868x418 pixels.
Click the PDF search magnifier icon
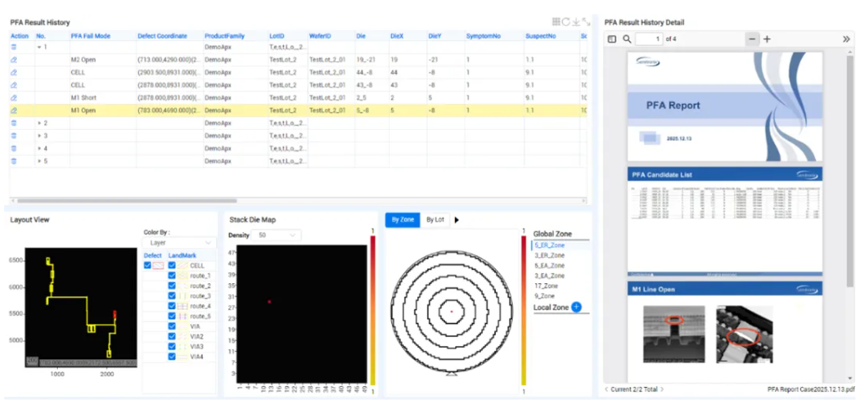coord(627,39)
